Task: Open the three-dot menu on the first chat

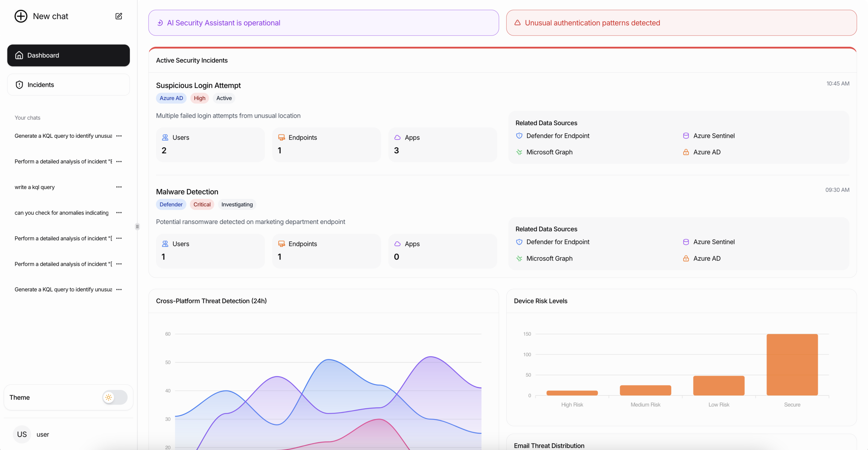Action: (119, 136)
